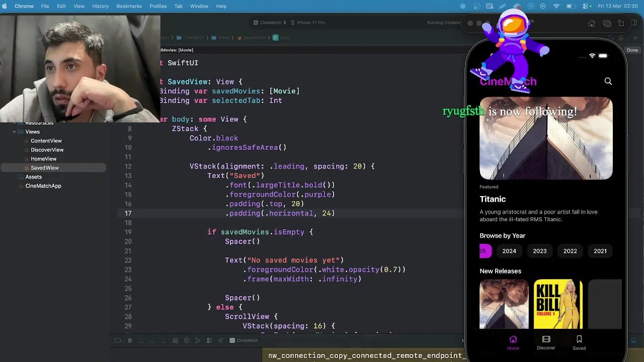Click the "No saved movies yet" code line
The image size is (644, 362).
(x=284, y=260)
